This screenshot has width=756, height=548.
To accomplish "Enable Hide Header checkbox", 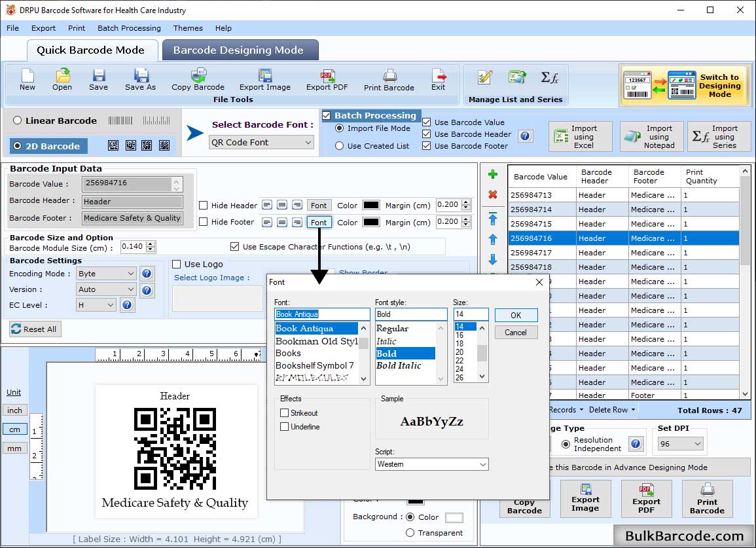I will (x=204, y=206).
